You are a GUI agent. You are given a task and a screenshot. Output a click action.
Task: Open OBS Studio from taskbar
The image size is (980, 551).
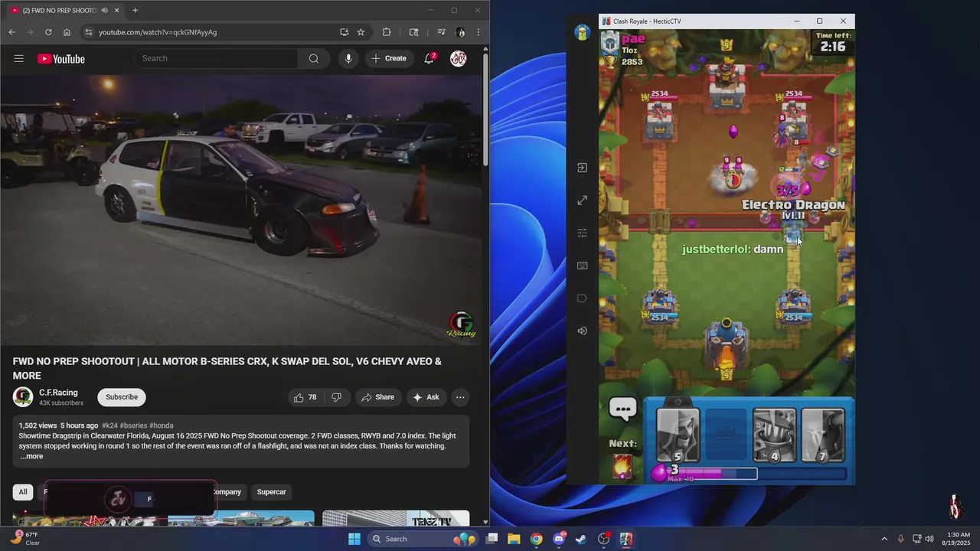coord(603,539)
